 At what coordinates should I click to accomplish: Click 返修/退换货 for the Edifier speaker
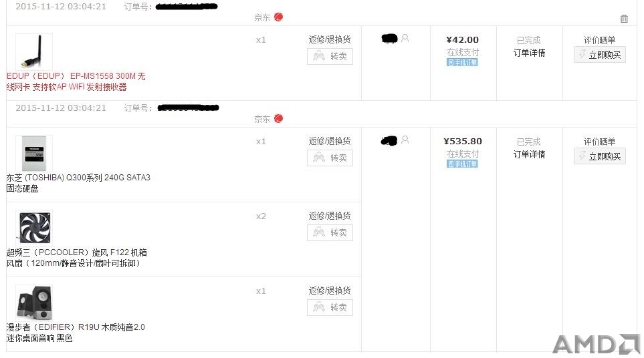(x=330, y=291)
